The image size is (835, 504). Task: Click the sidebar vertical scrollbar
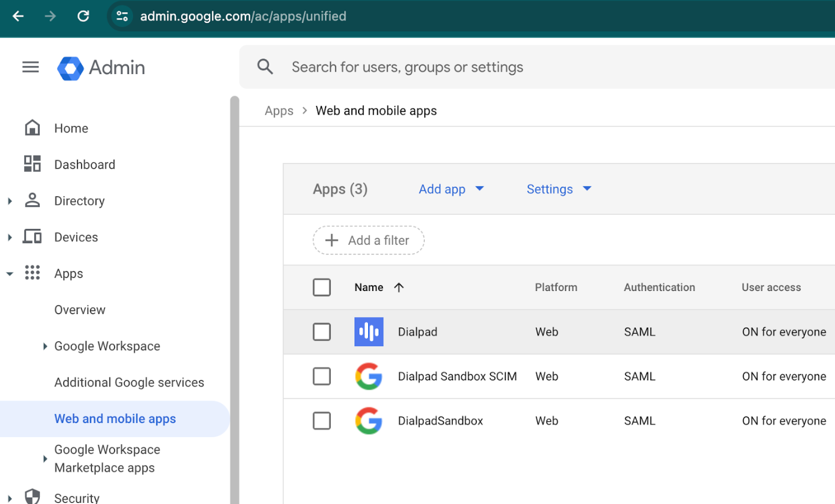(x=234, y=300)
